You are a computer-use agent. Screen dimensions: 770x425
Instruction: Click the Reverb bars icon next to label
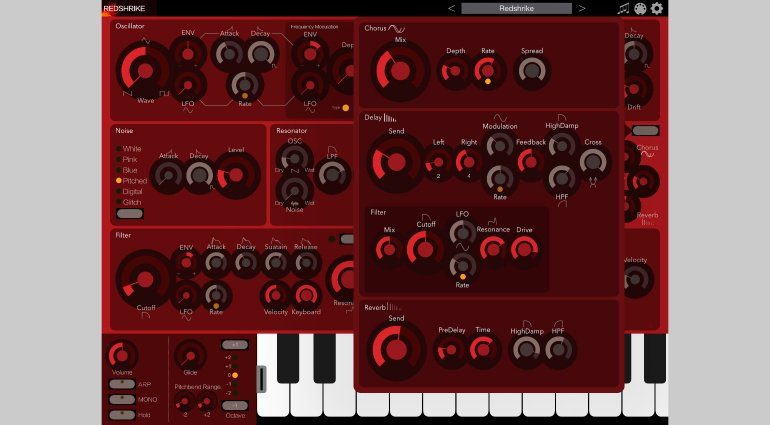(395, 307)
